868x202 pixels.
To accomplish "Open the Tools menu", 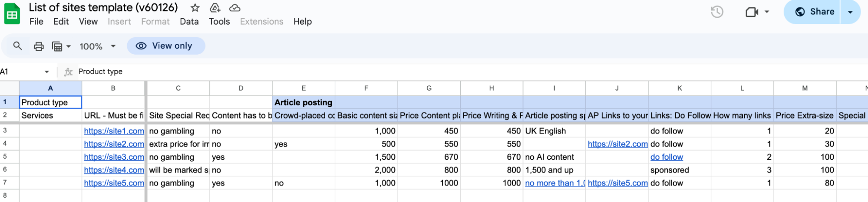I will 219,22.
